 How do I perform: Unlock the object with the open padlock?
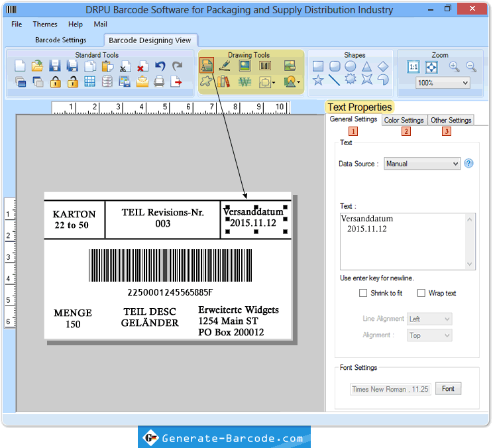click(73, 82)
